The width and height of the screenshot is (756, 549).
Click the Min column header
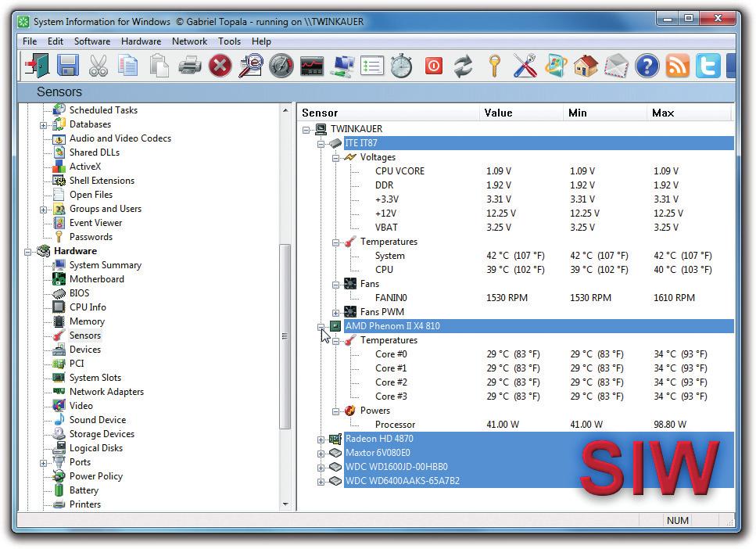point(604,113)
